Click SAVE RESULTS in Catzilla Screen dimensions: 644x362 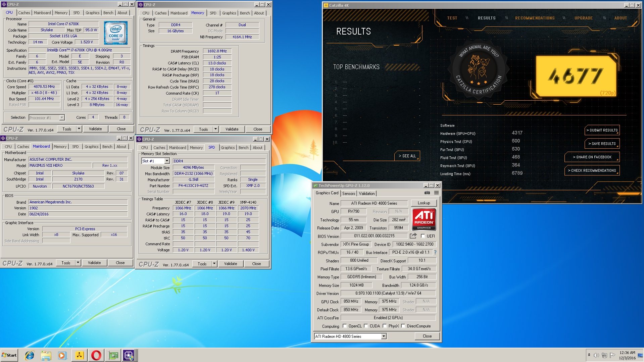click(602, 144)
